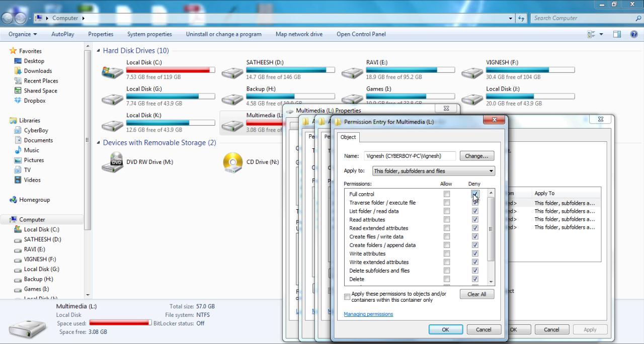This screenshot has width=644, height=344.
Task: Select the DVD RW Drive (M:) icon
Action: pyautogui.click(x=112, y=162)
